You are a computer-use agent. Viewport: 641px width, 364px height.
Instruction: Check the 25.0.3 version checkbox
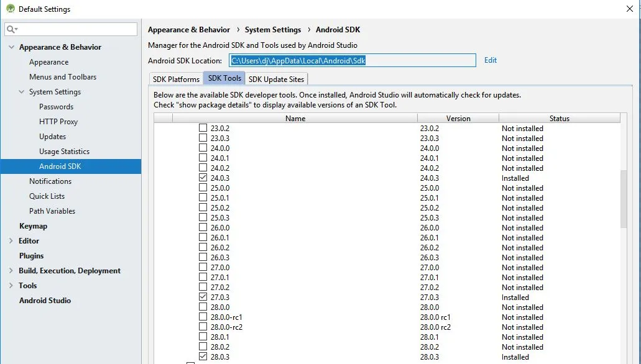point(203,217)
